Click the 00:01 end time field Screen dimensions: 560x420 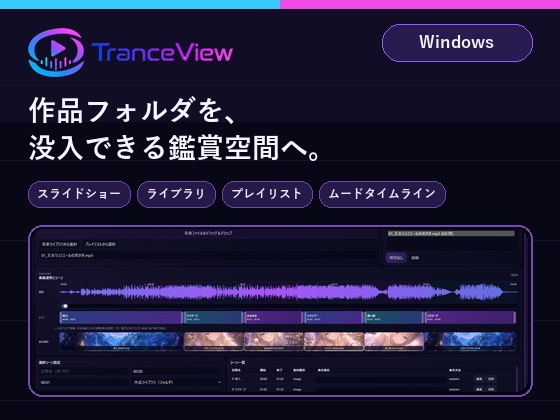point(84,382)
